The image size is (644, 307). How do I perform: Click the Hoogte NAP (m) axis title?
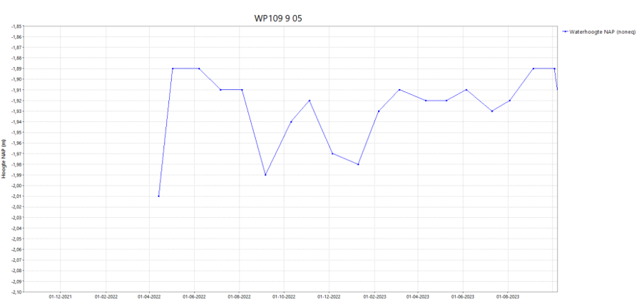(x=5, y=158)
